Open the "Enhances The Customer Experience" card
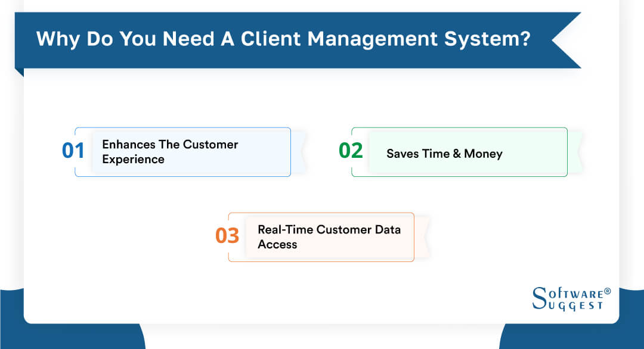The image size is (644, 349). click(x=182, y=152)
